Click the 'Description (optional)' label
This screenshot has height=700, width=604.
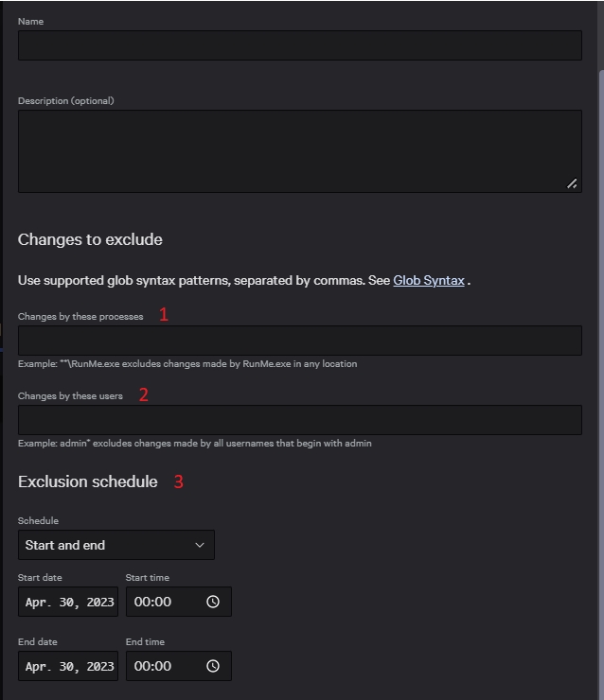click(x=65, y=100)
